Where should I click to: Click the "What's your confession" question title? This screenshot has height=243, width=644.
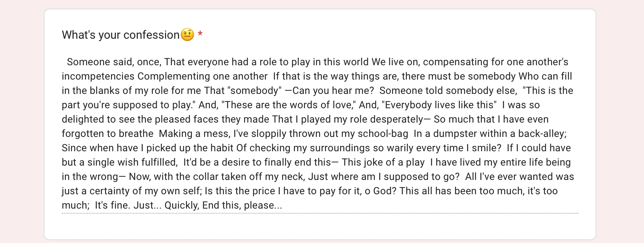tap(121, 35)
